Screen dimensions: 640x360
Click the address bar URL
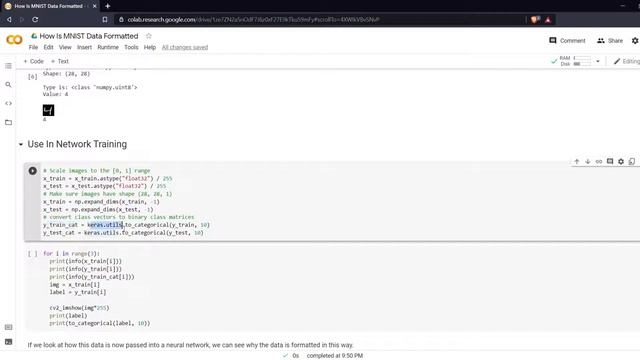[253, 19]
